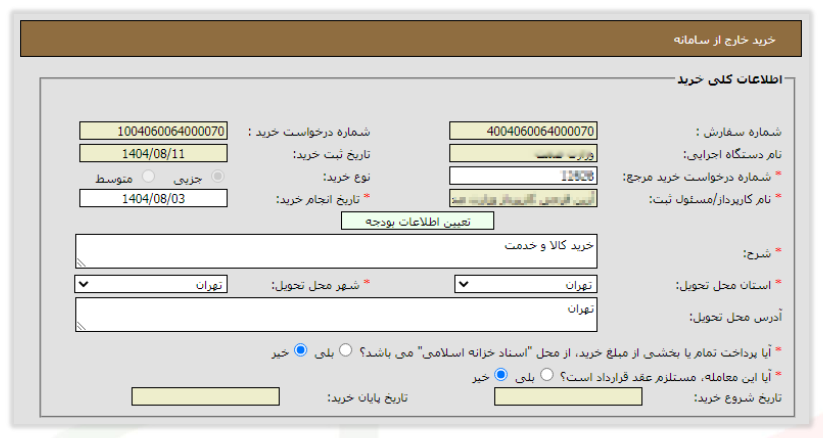This screenshot has height=438, width=823.
Task: Click the آدرس محل تحویل text area
Action: coord(336,315)
